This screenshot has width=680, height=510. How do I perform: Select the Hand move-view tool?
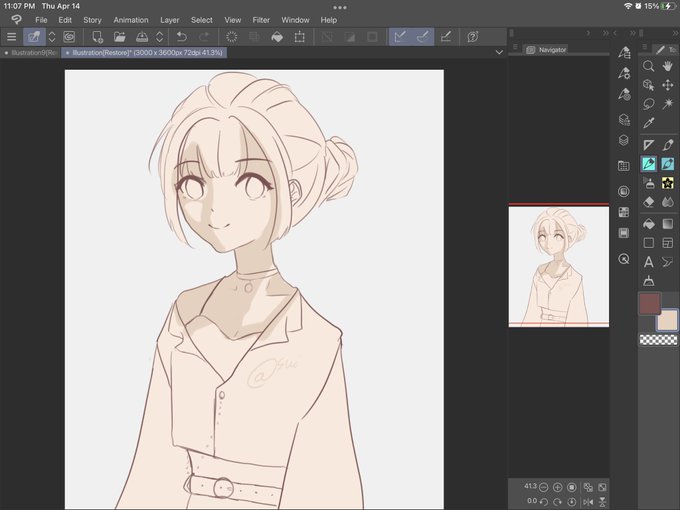pos(667,66)
